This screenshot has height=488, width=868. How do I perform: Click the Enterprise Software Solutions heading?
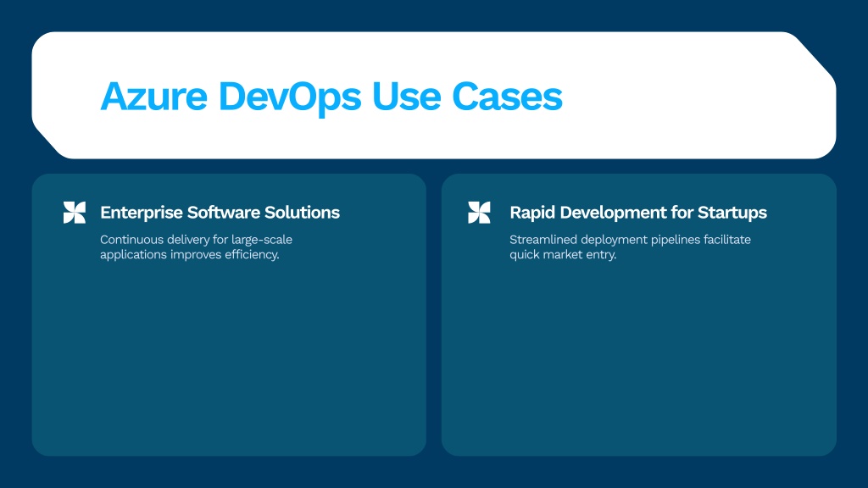[220, 213]
